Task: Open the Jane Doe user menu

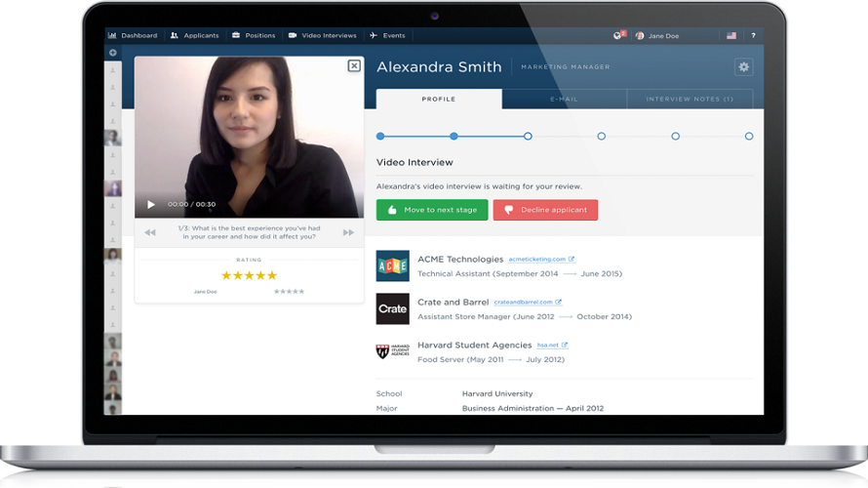Action: coord(657,35)
